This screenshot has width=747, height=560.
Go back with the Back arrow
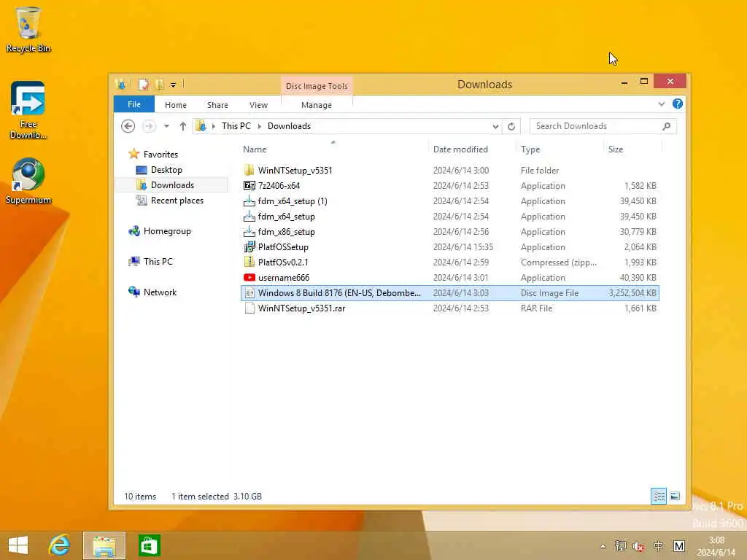[x=128, y=126]
